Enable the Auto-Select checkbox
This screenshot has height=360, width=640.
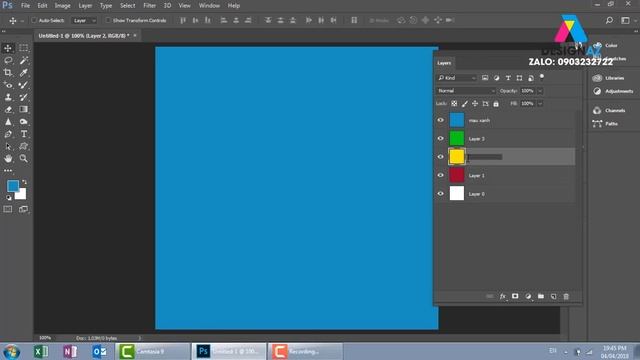34,20
